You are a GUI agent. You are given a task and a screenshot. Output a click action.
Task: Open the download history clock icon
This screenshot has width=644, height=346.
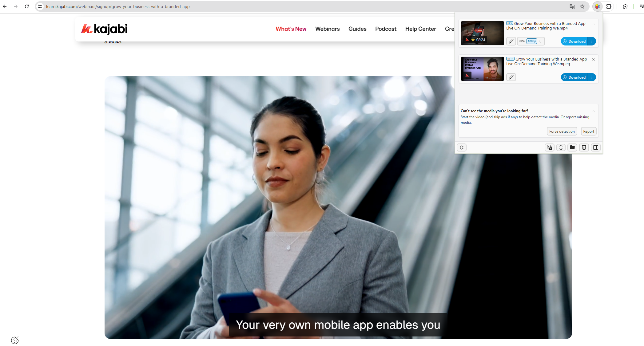(x=561, y=147)
